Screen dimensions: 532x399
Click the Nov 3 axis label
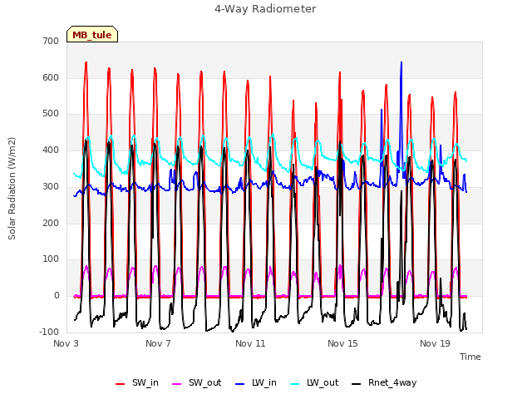point(66,343)
